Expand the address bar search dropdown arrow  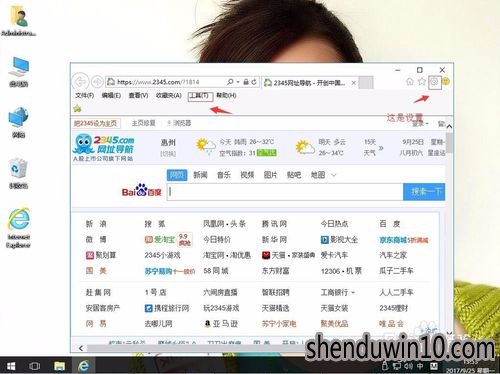click(x=238, y=82)
